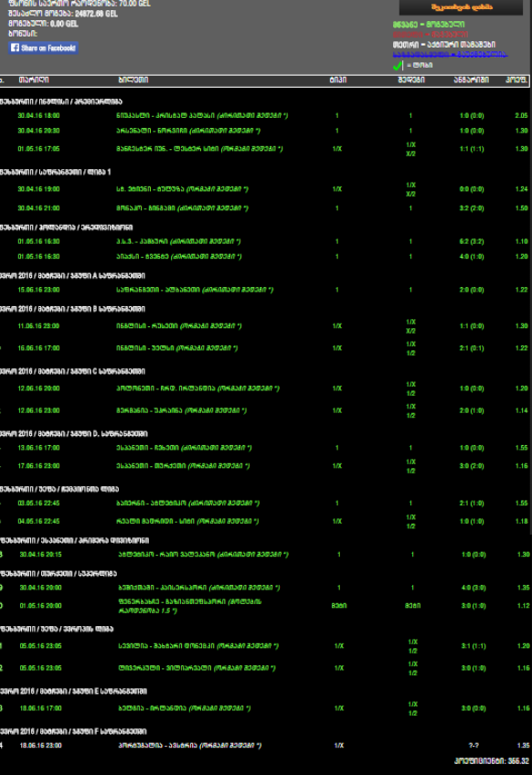Viewport: 532px width, 775px height.
Task: Click the Facebook logo icon
Action: click(15, 48)
